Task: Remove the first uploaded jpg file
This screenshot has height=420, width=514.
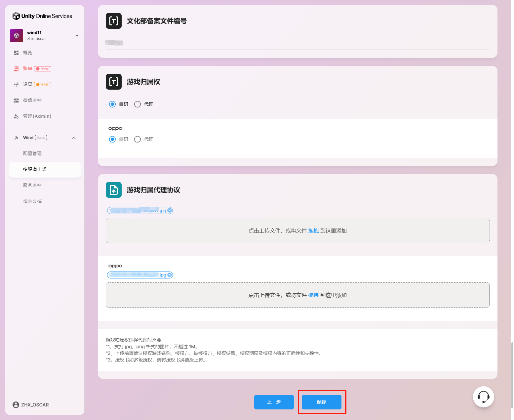Action: [170, 210]
